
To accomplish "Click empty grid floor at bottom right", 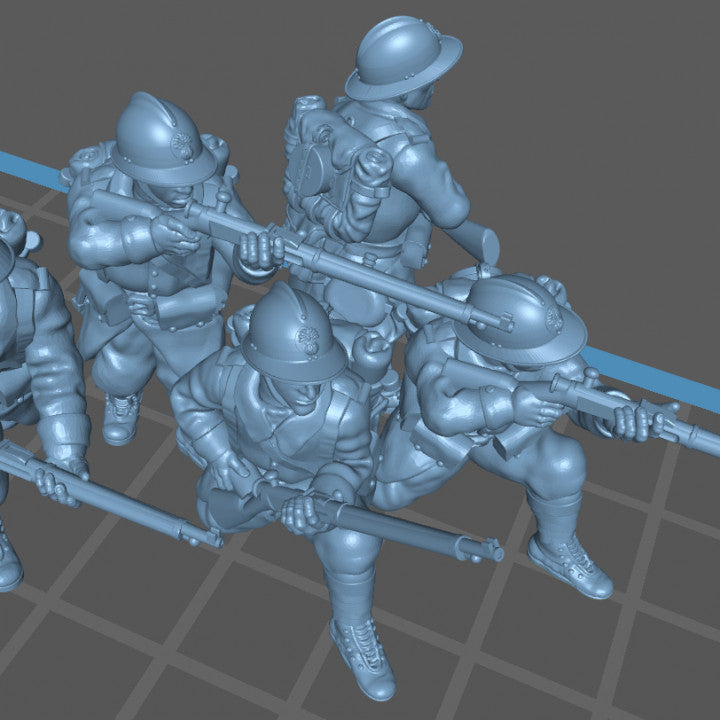I will click(640, 660).
